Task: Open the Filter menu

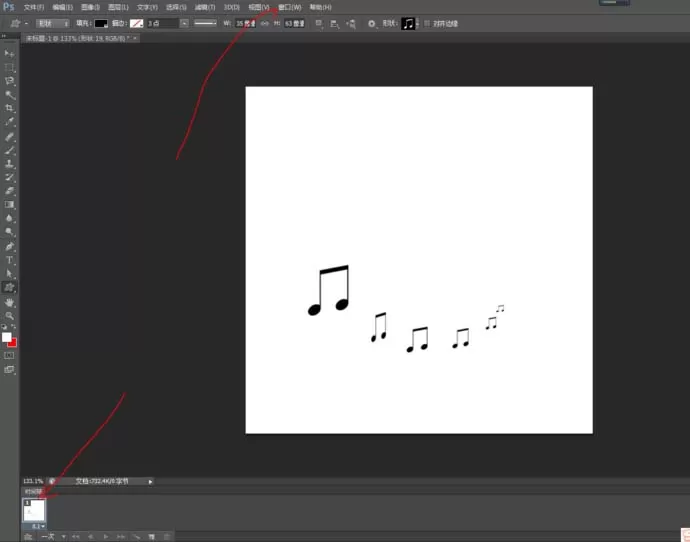Action: pos(205,7)
